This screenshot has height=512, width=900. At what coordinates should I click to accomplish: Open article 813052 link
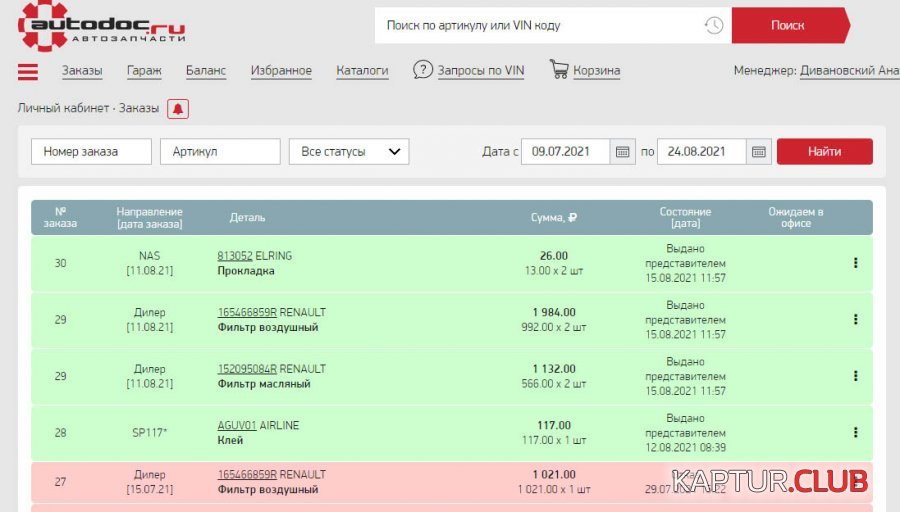pyautogui.click(x=235, y=256)
